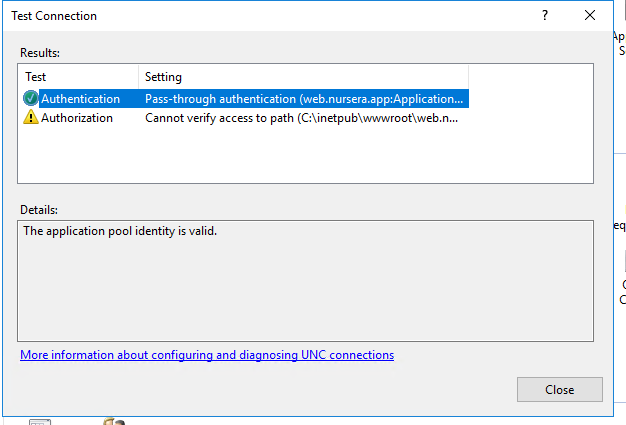Viewport: 626px width, 425px height.
Task: Click the green checkmark Authentication icon
Action: click(31, 99)
